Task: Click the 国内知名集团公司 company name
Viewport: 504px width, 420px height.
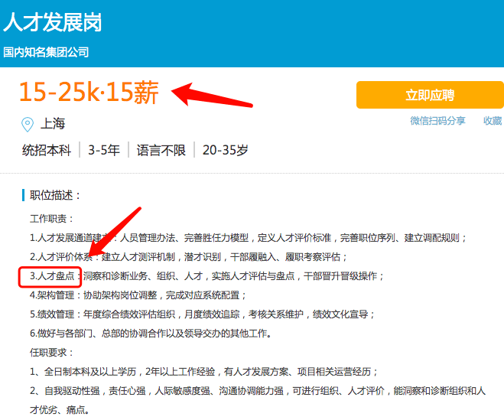Action: coord(46,52)
